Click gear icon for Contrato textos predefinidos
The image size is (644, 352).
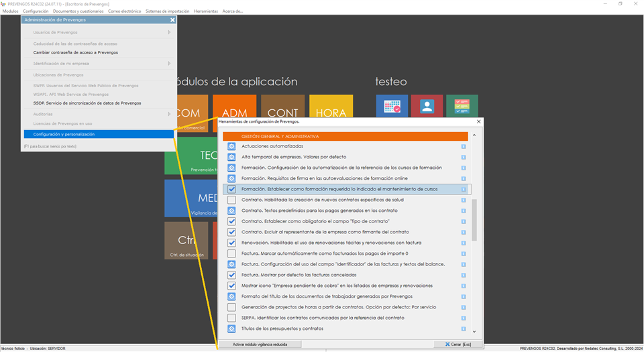(x=231, y=211)
